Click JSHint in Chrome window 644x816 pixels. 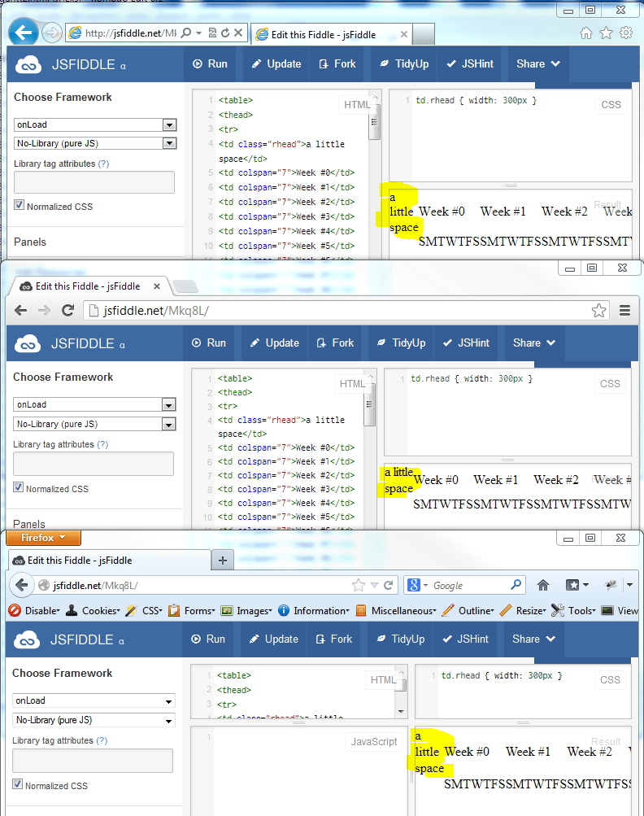[x=466, y=343]
